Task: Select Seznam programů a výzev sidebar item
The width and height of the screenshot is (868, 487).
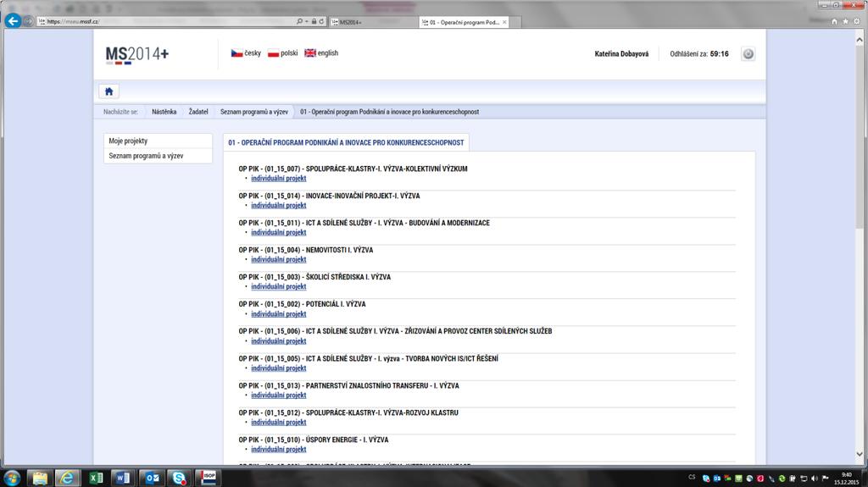Action: click(x=158, y=156)
